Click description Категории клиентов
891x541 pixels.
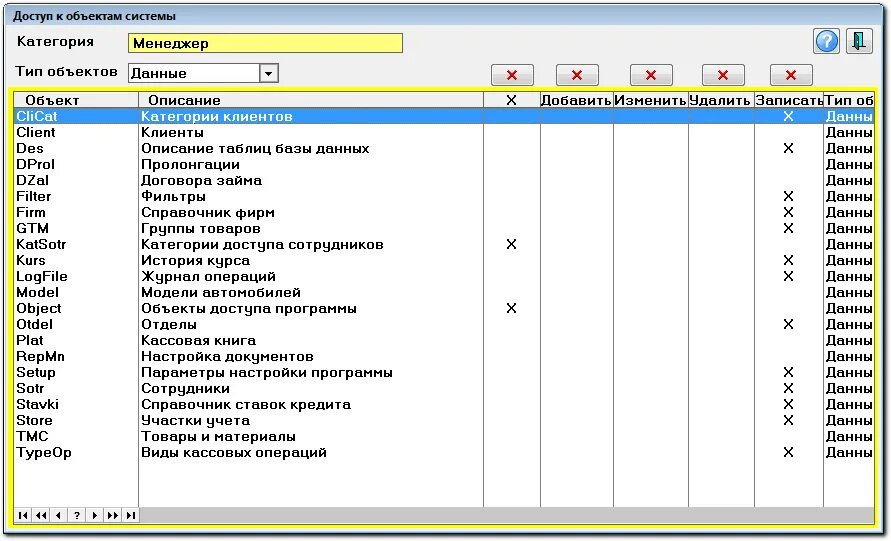(x=216, y=116)
